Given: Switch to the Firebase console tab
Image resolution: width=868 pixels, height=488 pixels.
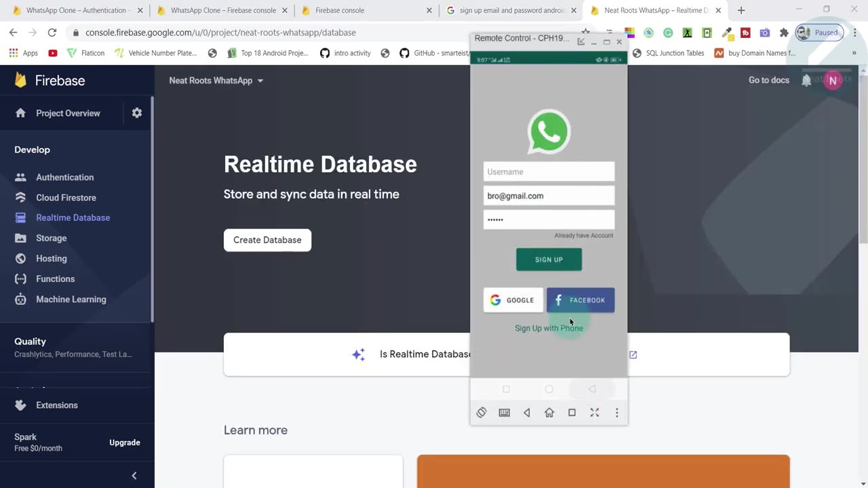Looking at the screenshot, I should click(366, 10).
